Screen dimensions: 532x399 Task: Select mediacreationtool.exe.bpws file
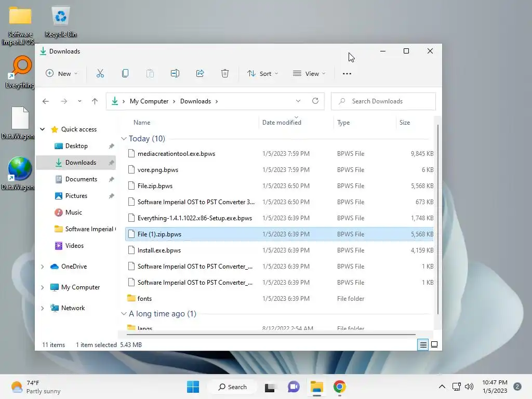point(279,154)
